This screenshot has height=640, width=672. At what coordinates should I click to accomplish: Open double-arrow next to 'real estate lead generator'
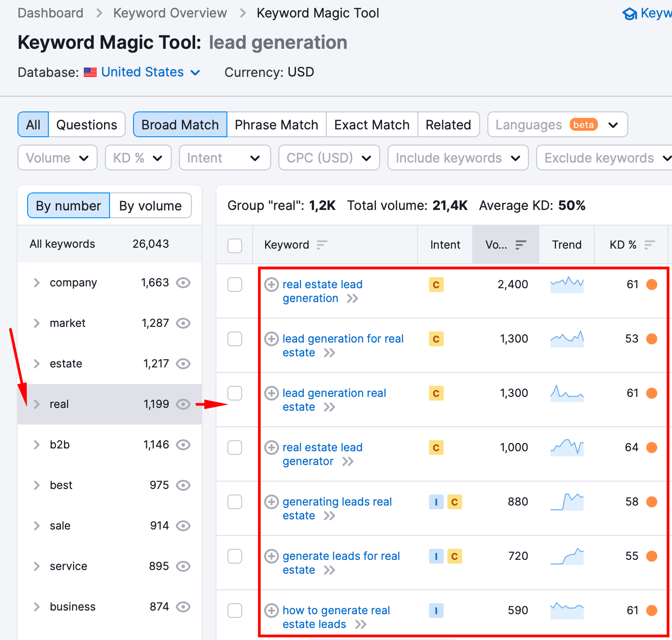pos(348,462)
